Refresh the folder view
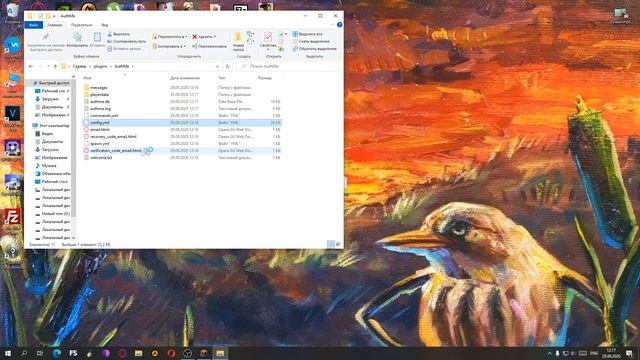 pos(228,66)
